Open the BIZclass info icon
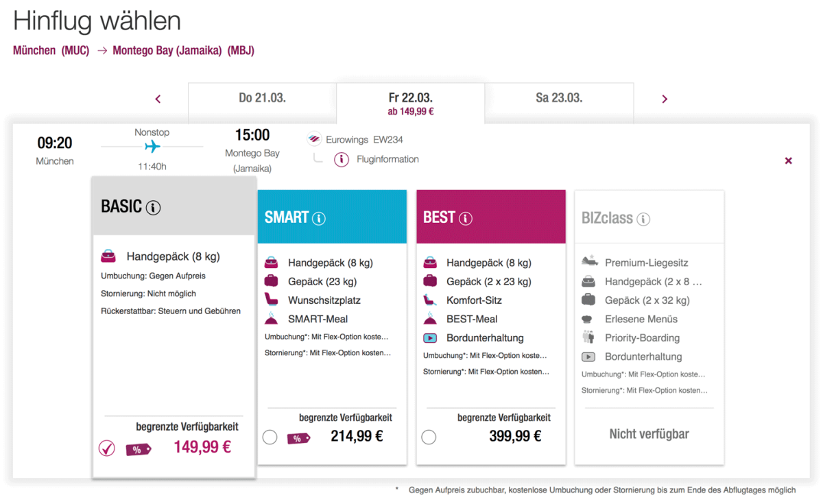Screen dimensions: 823x504 (643, 219)
